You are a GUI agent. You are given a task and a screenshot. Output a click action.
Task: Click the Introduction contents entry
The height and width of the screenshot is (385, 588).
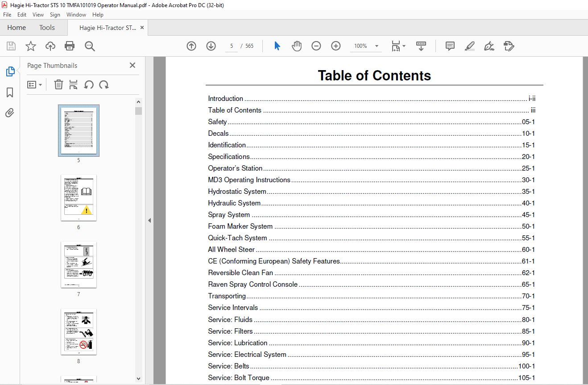click(x=372, y=99)
